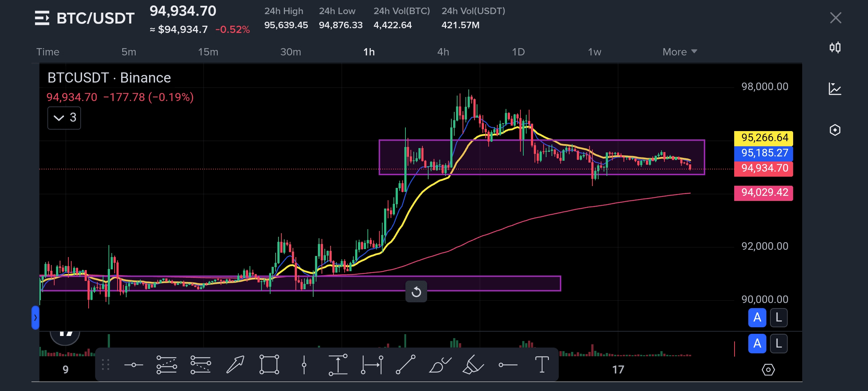Open the BTC/USDT pair selector menu
Image resolution: width=868 pixels, height=391 pixels.
tap(85, 18)
